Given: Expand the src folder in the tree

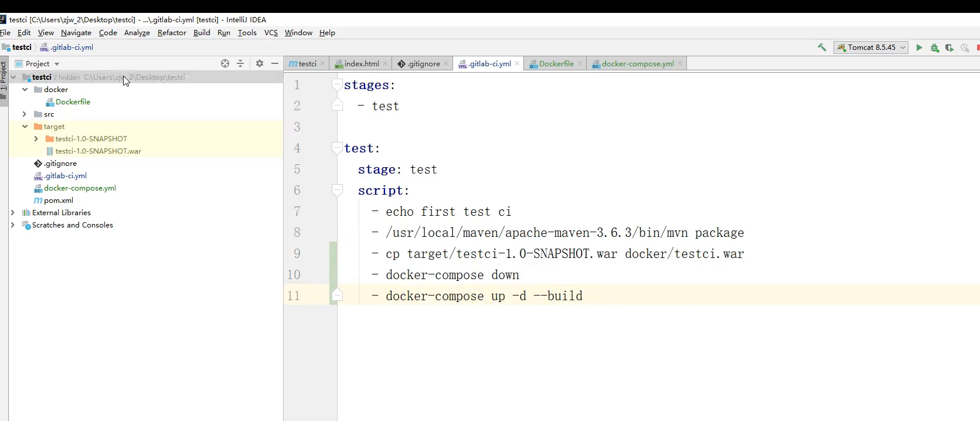Looking at the screenshot, I should pyautogui.click(x=25, y=114).
